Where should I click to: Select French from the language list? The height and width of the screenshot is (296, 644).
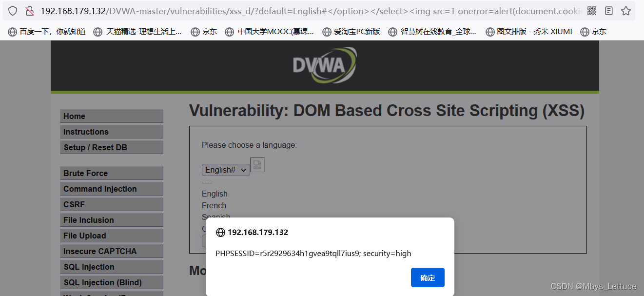214,205
